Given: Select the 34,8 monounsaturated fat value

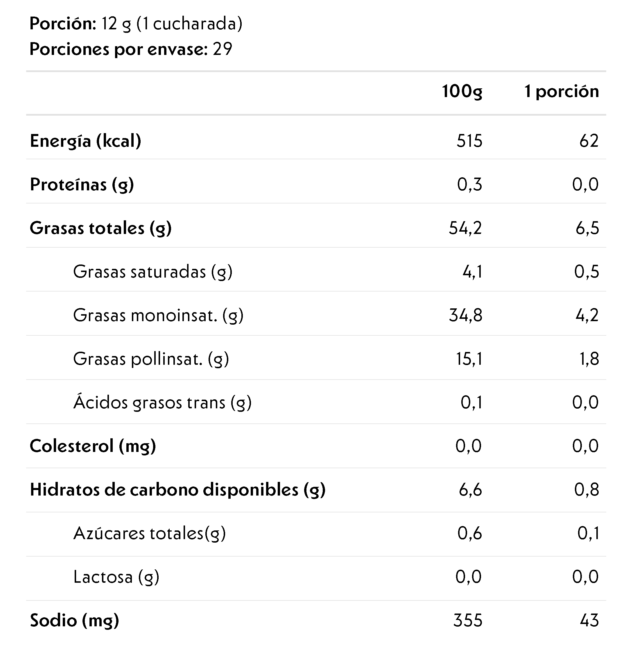Looking at the screenshot, I should click(465, 315).
